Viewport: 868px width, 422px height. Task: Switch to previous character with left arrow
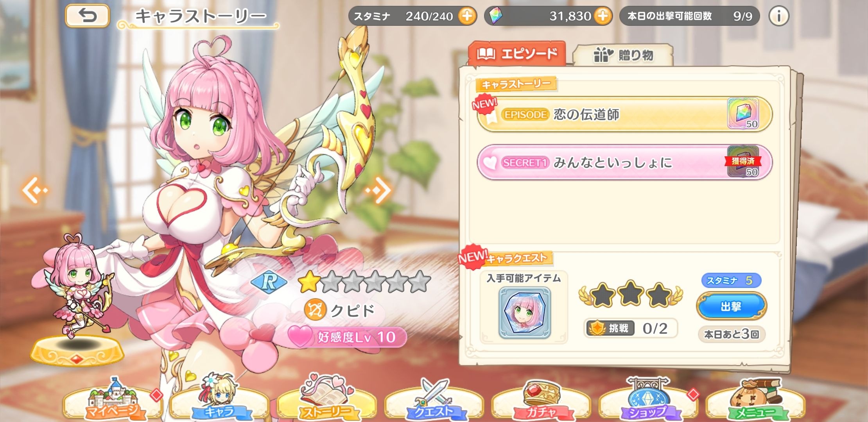click(34, 190)
